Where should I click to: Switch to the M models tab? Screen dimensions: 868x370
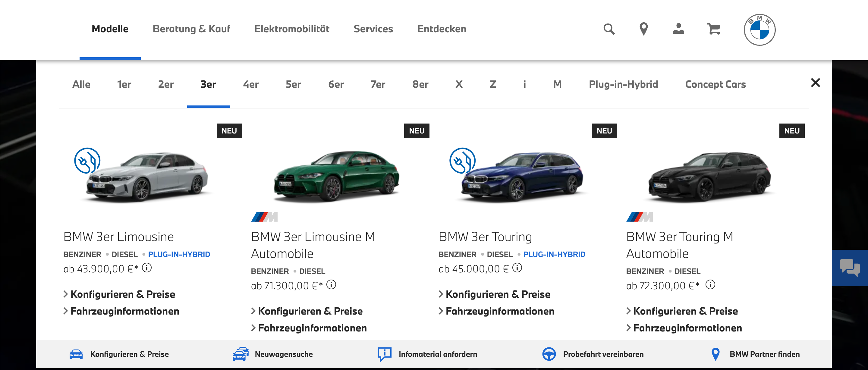pyautogui.click(x=557, y=84)
